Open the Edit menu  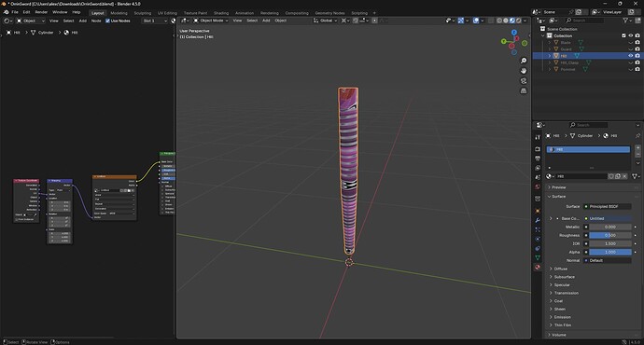tap(26, 12)
